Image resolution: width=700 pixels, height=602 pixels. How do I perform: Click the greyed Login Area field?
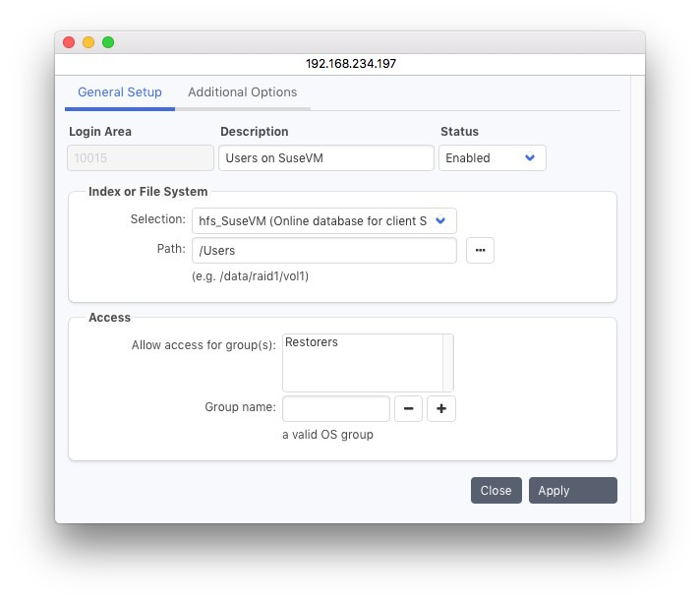[141, 158]
